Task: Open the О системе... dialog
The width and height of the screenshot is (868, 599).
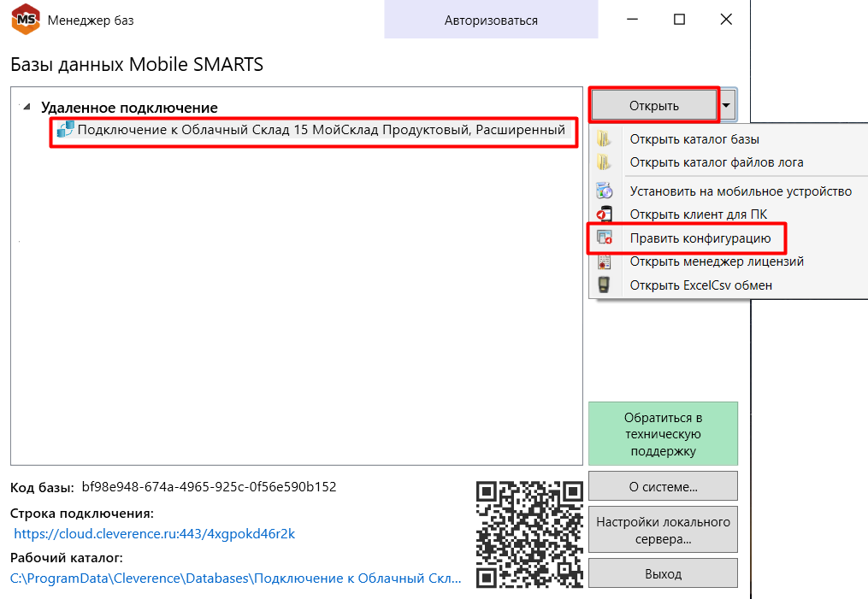Action: point(663,487)
